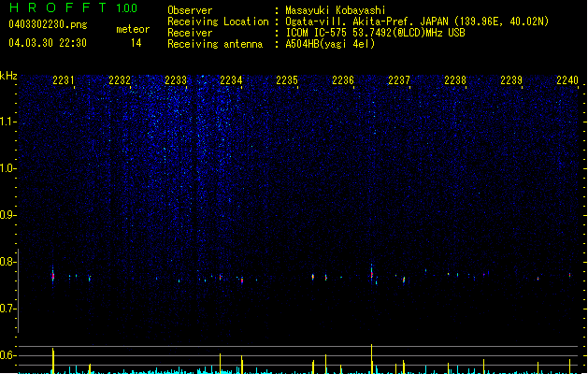Click the 0.7 frequency axis label
Screen dimensions: 588x374
pyautogui.click(x=8, y=309)
